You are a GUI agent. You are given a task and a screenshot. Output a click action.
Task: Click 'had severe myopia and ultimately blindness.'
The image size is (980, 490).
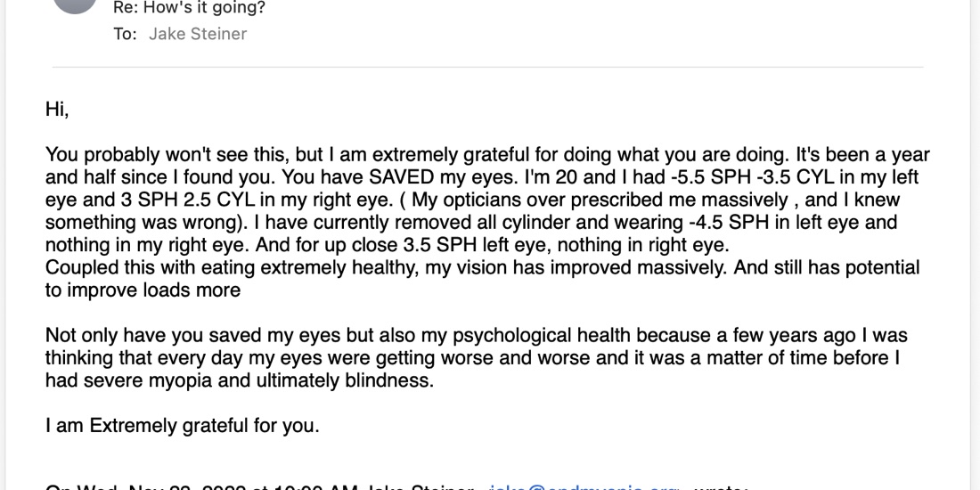tap(240, 380)
